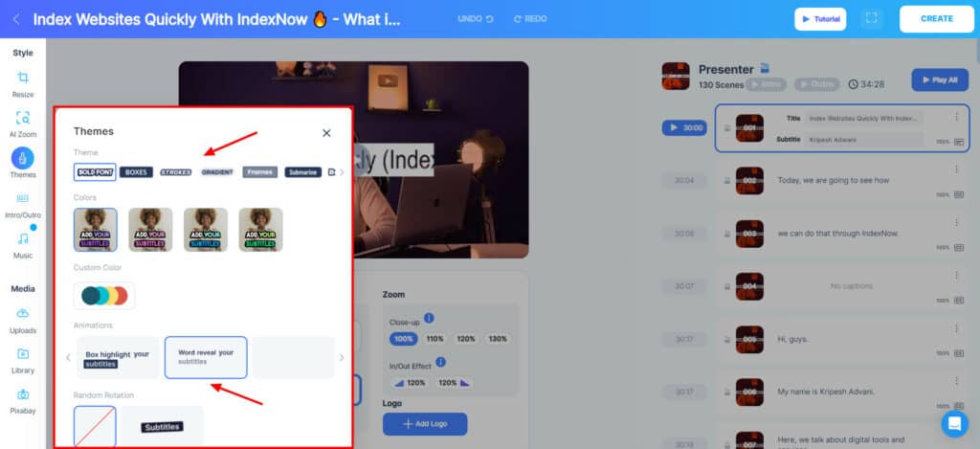Open options menu for scene 004
This screenshot has width=980, height=449.
point(956,275)
